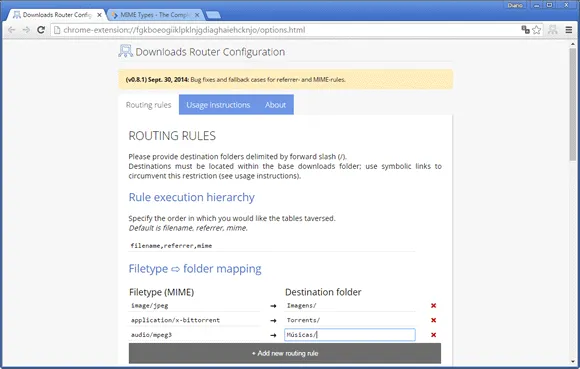Open the About tab
The image size is (580, 369).
275,105
